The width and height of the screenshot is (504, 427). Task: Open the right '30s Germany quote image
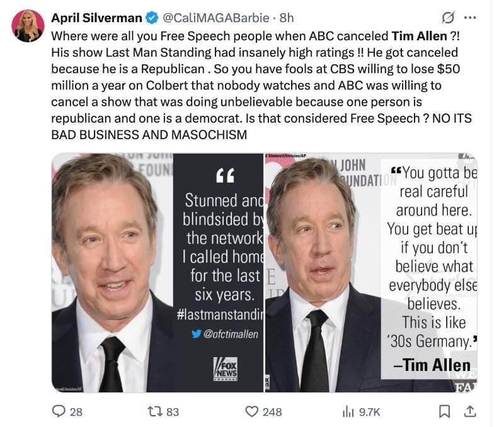pos(371,273)
